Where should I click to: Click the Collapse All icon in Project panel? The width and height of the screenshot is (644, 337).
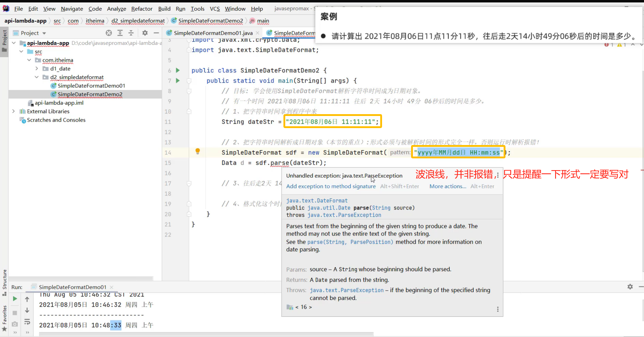131,33
